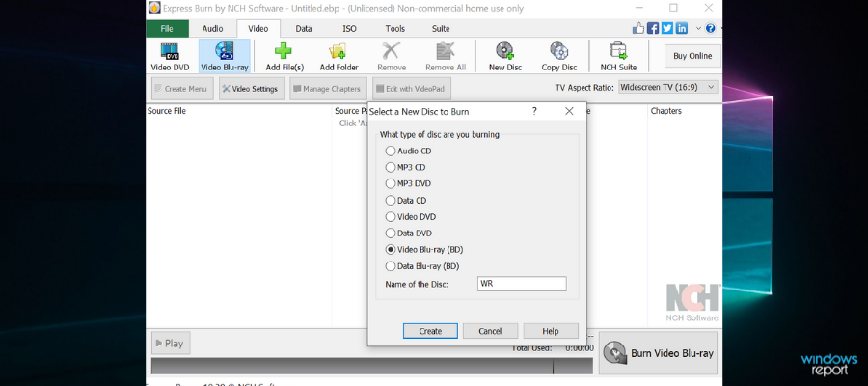Screen dimensions: 868x386
Task: Select the Data CD option
Action: click(x=406, y=201)
